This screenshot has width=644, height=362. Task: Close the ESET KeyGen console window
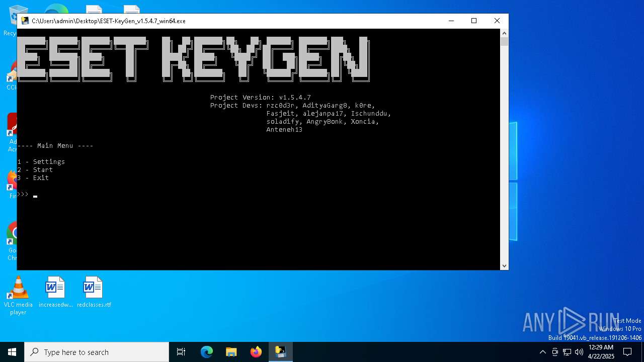(497, 21)
